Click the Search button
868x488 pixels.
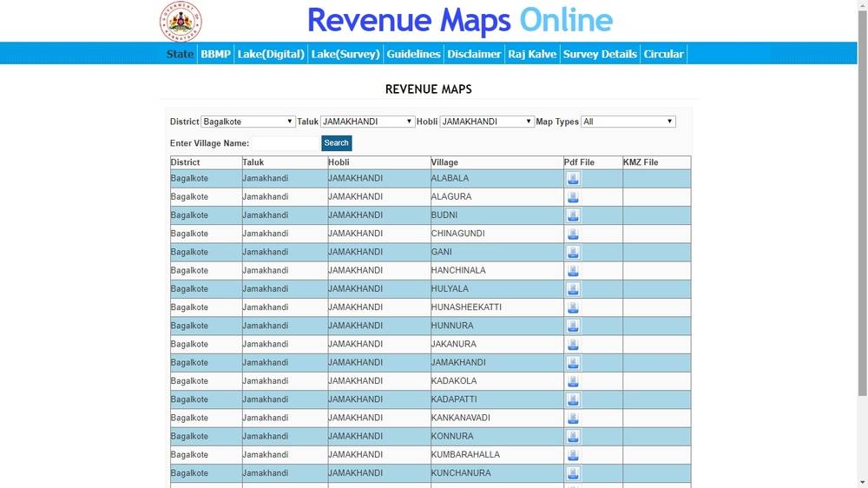[337, 143]
